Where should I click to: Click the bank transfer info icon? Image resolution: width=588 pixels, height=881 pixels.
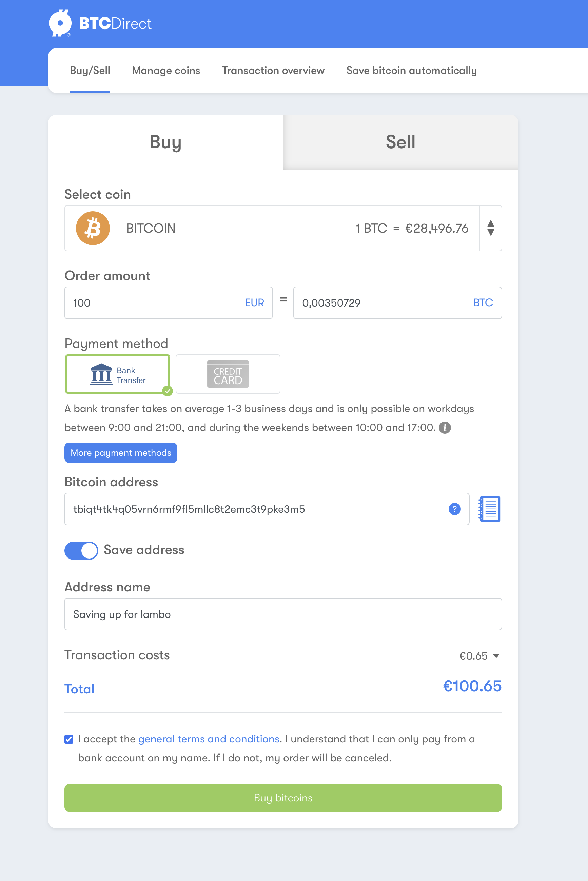446,427
